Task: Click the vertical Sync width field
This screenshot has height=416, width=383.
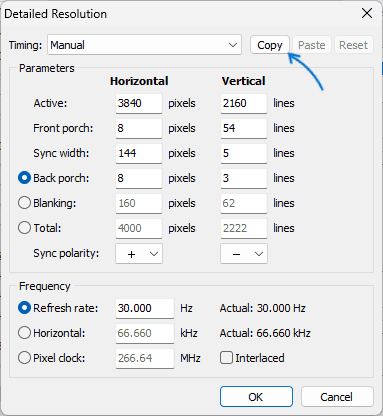Action: [244, 153]
